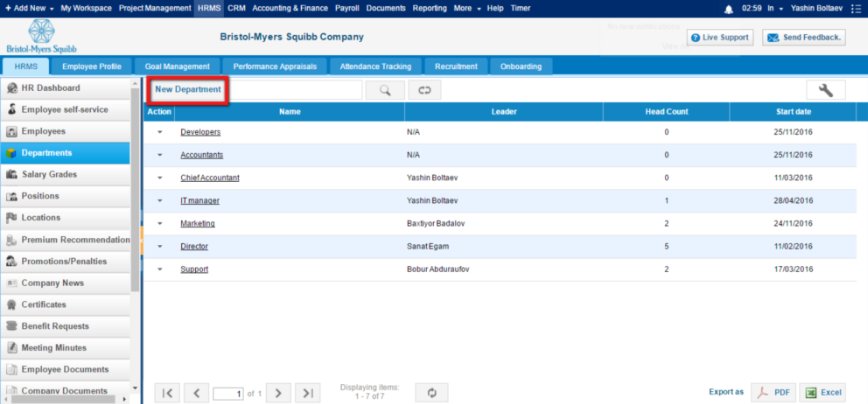Open the Support department link
Viewport: 868px width, 404px height.
pos(194,270)
